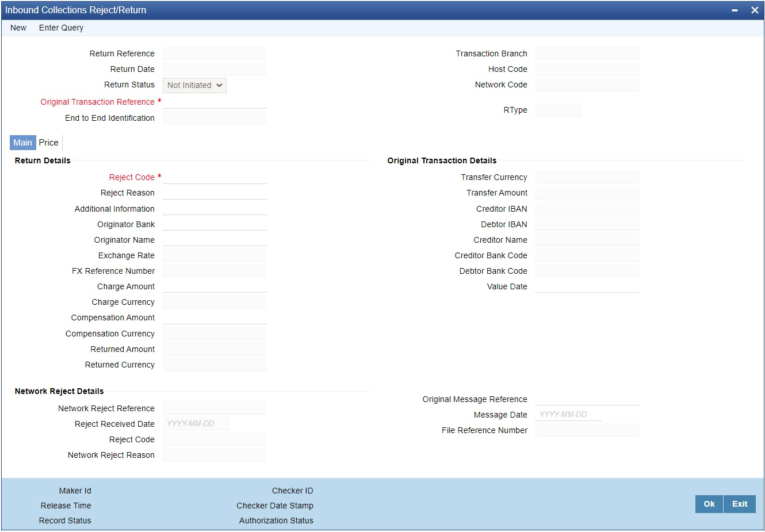765x532 pixels.
Task: Click the Maker Id label
Action: (x=75, y=491)
